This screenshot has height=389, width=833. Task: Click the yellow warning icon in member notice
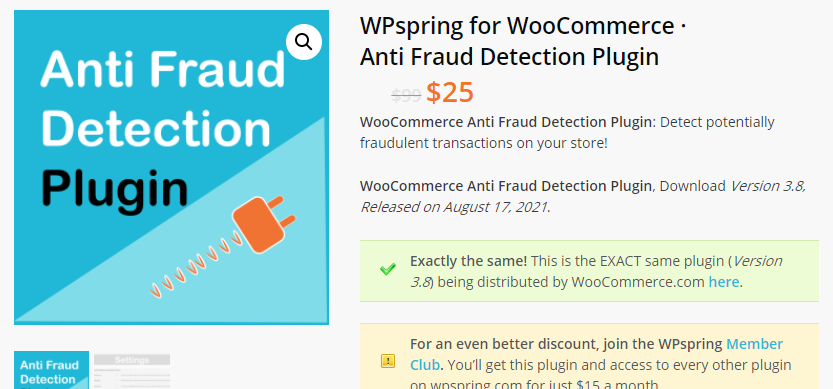click(x=388, y=361)
